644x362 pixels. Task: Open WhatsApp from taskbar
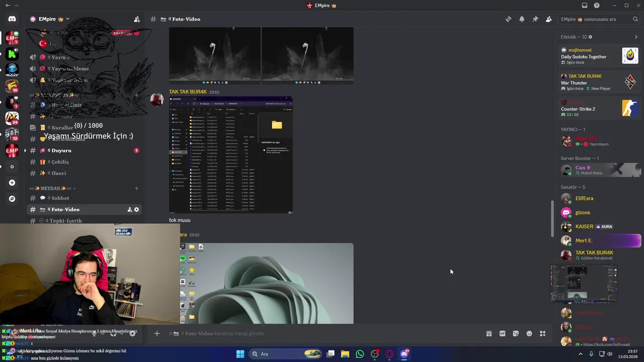point(360,354)
